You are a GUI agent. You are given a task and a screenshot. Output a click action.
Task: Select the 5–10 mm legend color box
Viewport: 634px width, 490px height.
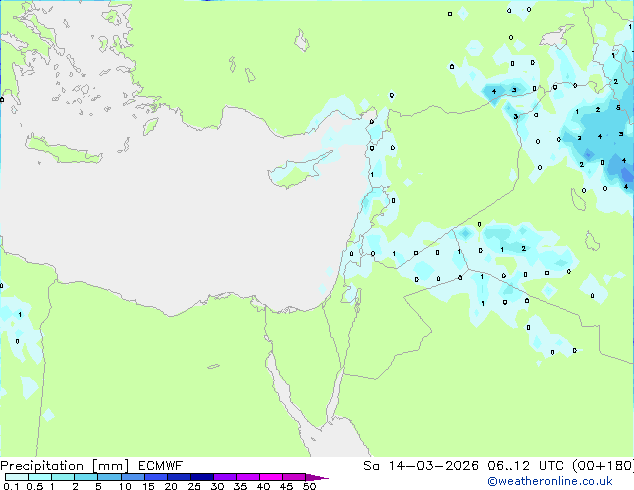click(110, 477)
